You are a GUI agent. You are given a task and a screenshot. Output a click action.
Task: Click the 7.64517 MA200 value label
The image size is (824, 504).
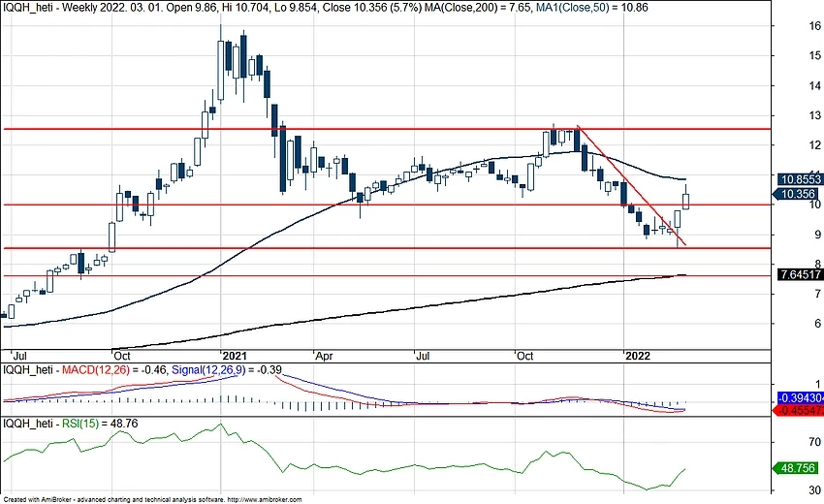point(800,276)
